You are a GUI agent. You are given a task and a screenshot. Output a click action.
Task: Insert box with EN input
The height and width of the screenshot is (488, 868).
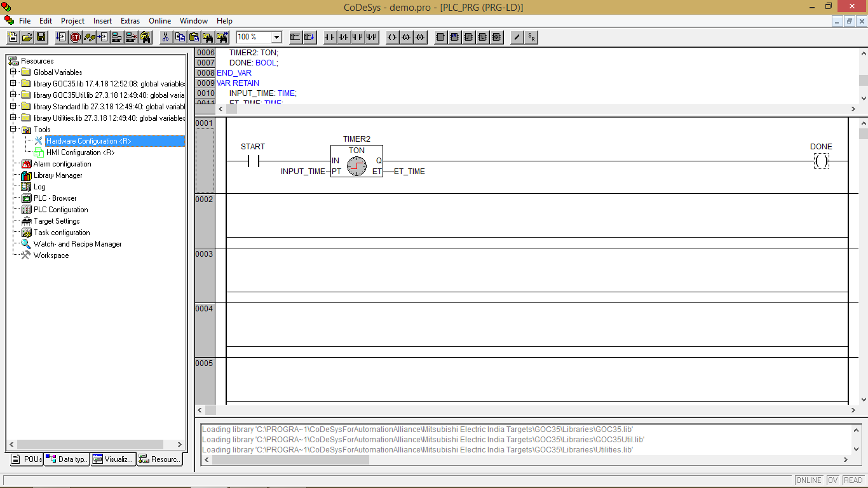click(x=454, y=37)
